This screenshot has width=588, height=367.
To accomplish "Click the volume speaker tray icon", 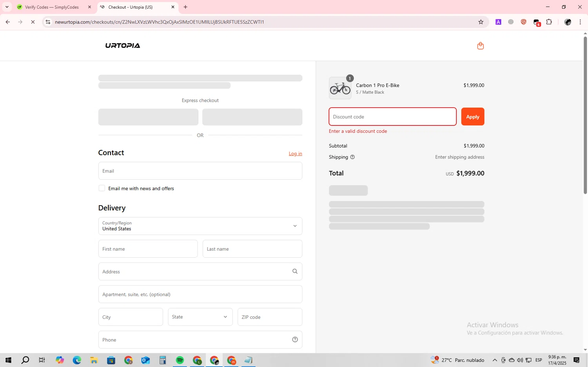I will click(520, 360).
